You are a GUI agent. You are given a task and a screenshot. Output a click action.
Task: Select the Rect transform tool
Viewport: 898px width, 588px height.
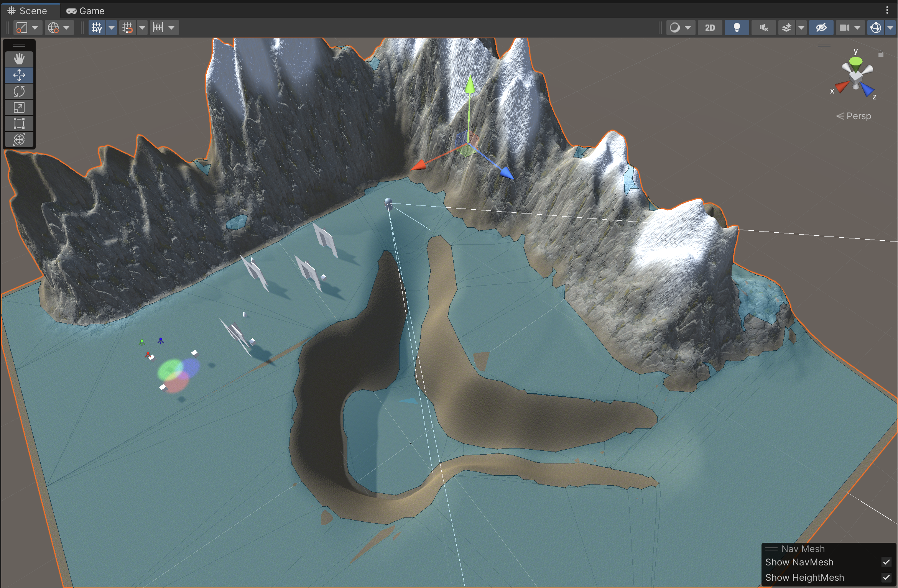[19, 123]
